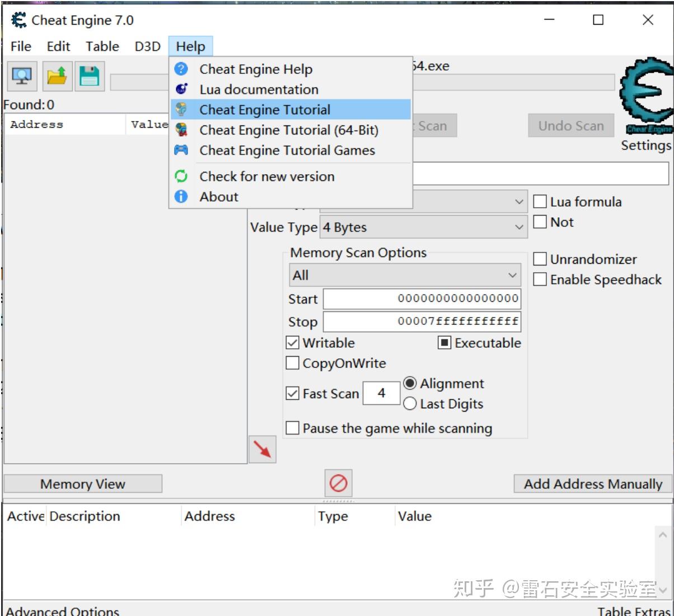Click the Address column header in results
Viewport: 674px width, 616px height.
coord(65,124)
